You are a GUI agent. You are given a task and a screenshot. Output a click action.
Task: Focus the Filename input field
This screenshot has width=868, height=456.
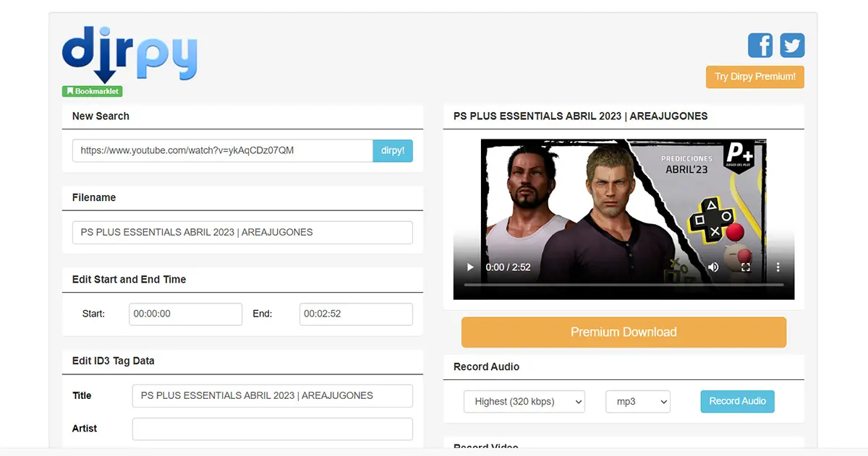pyautogui.click(x=242, y=233)
